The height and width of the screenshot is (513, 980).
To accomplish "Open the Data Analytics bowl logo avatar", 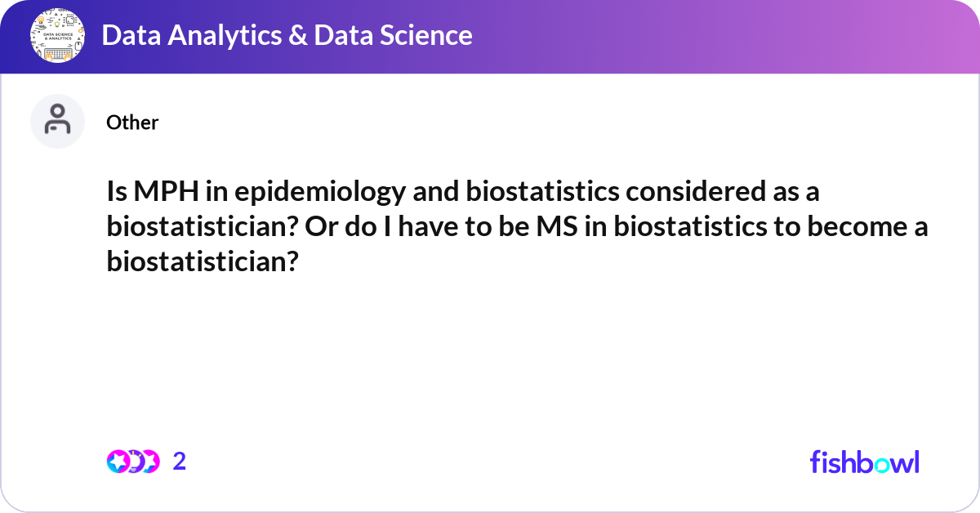I will [58, 36].
